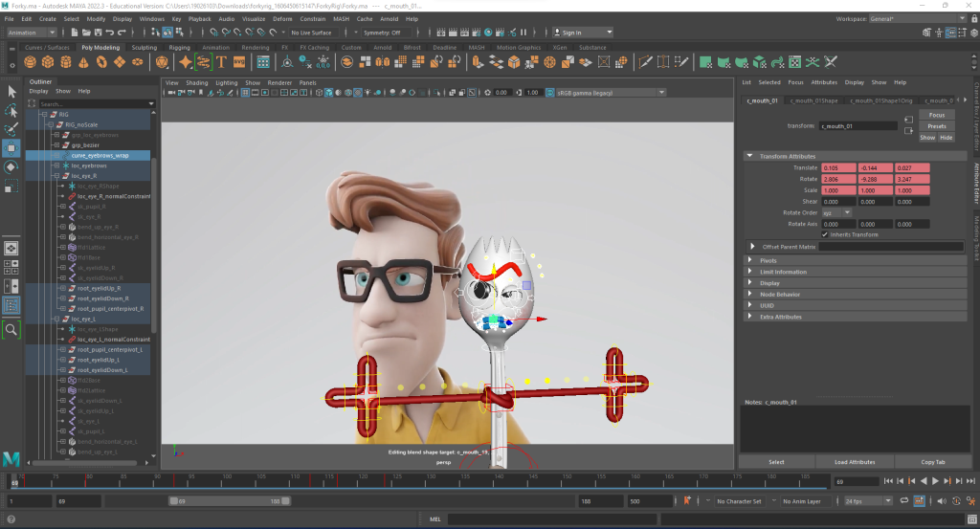
Task: Click the Select button at panel bottom
Action: point(776,462)
